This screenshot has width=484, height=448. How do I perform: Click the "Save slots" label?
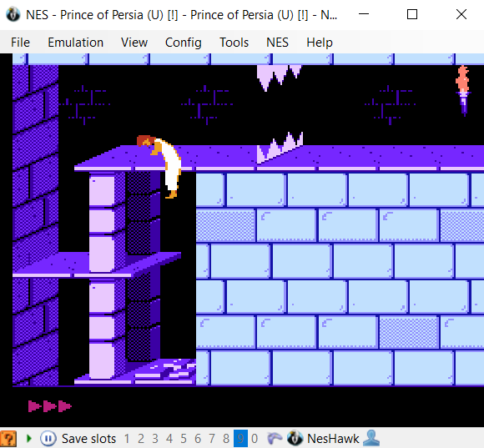tap(88, 439)
